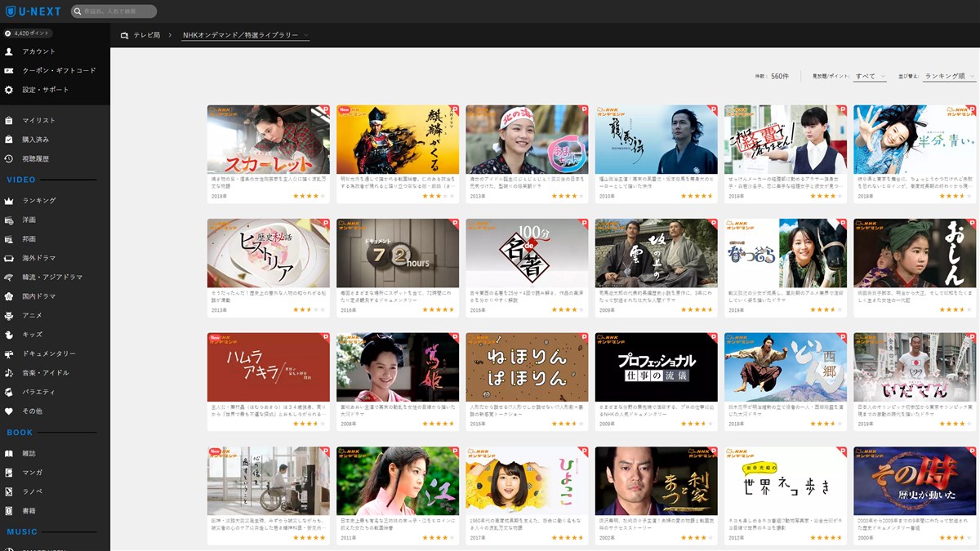Click the テレビ局 TV icon in breadcrumb
This screenshot has height=551, width=980.
pyautogui.click(x=125, y=36)
